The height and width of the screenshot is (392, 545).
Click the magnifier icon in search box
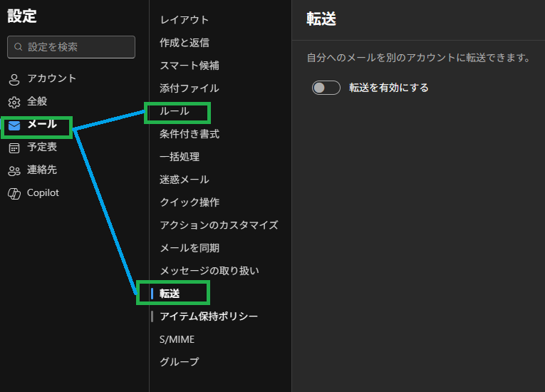[x=18, y=46]
